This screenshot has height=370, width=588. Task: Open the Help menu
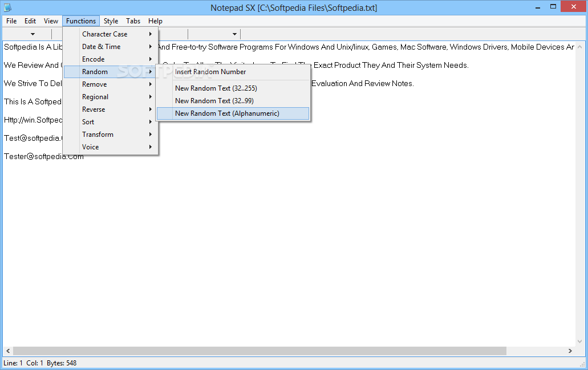[x=155, y=21]
